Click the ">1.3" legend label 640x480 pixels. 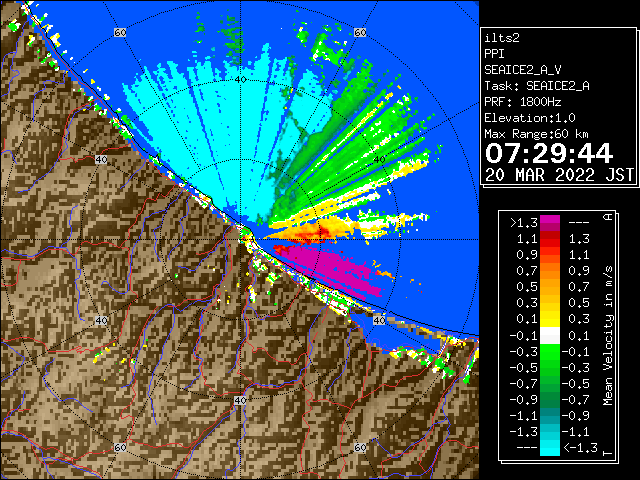pos(524,223)
